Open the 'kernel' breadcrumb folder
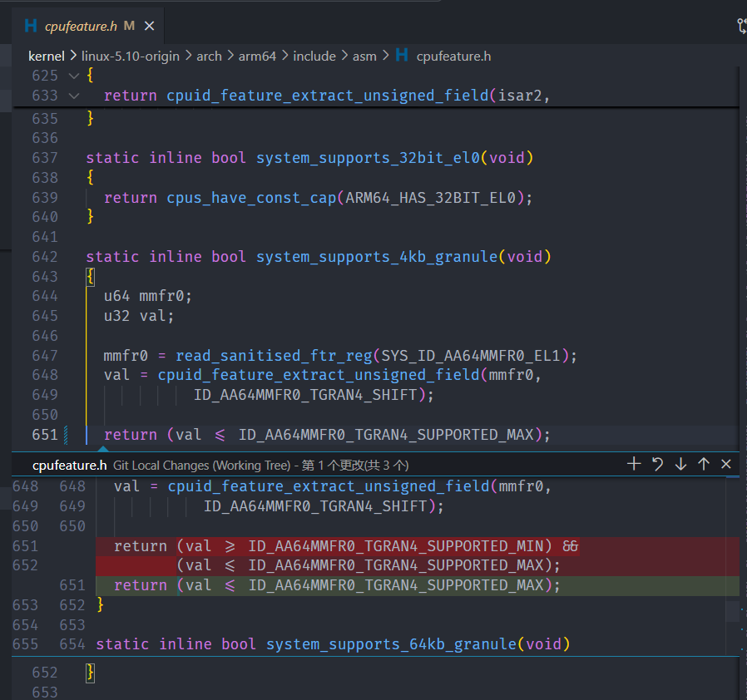Image resolution: width=747 pixels, height=700 pixels. (47, 56)
